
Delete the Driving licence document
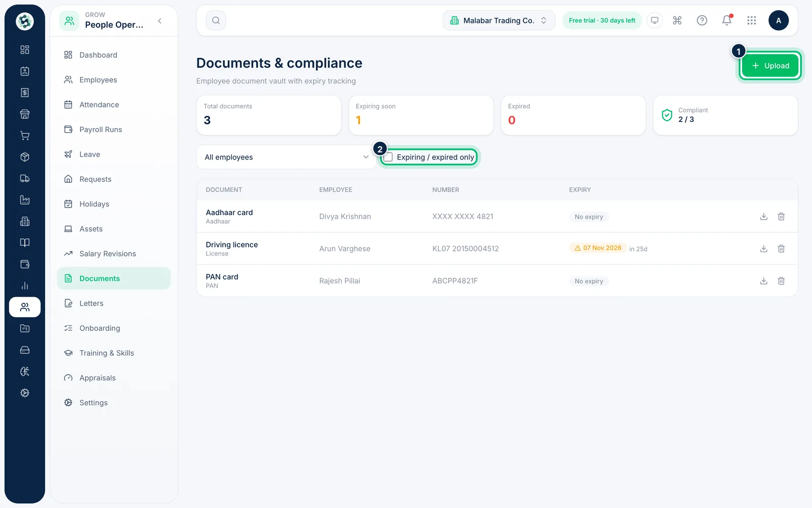pos(781,248)
